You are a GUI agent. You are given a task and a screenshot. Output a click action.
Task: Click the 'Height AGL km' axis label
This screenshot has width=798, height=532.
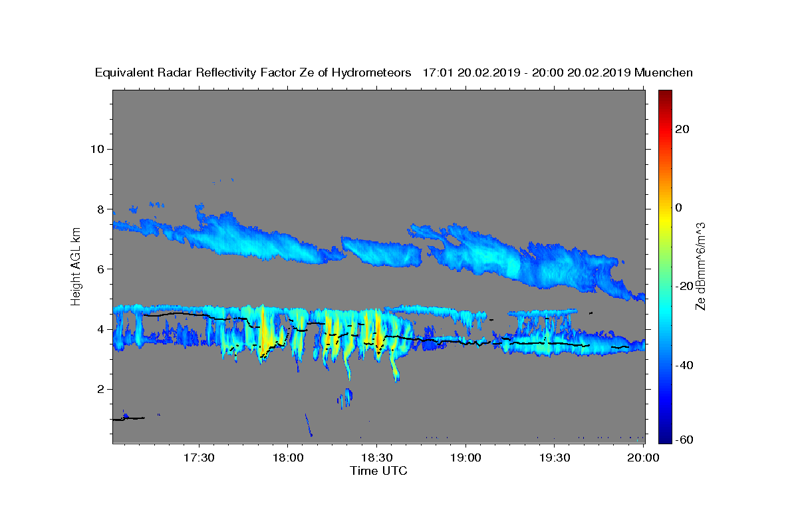(x=76, y=266)
